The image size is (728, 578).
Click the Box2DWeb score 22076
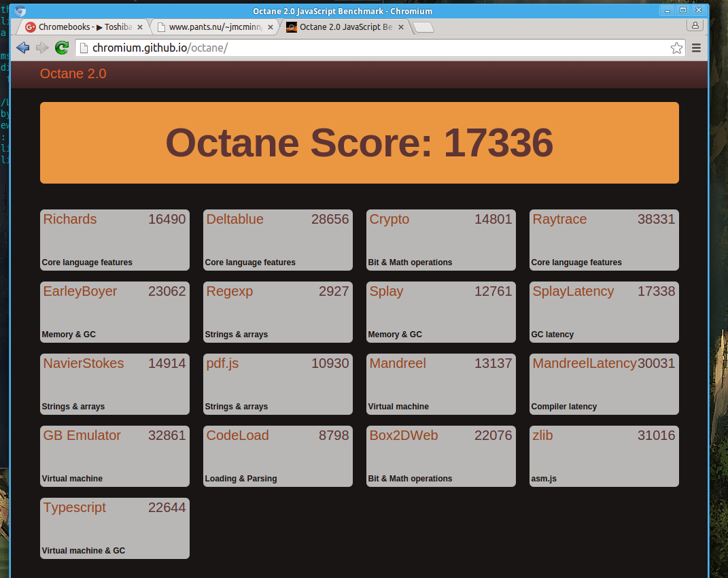[493, 435]
